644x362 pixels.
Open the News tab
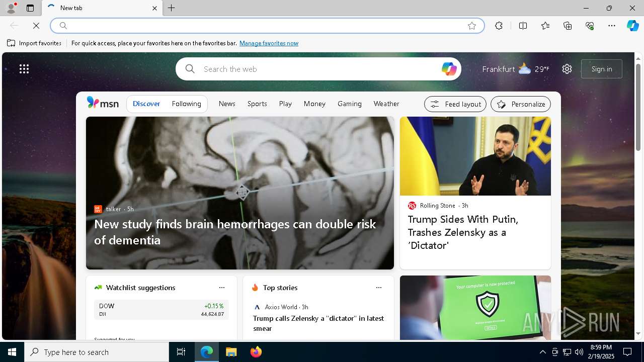227,104
